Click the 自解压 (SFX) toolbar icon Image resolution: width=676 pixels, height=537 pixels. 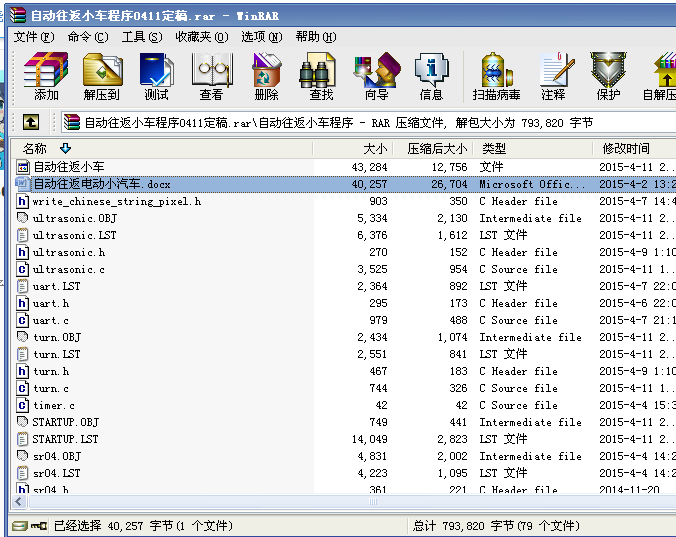pos(660,76)
